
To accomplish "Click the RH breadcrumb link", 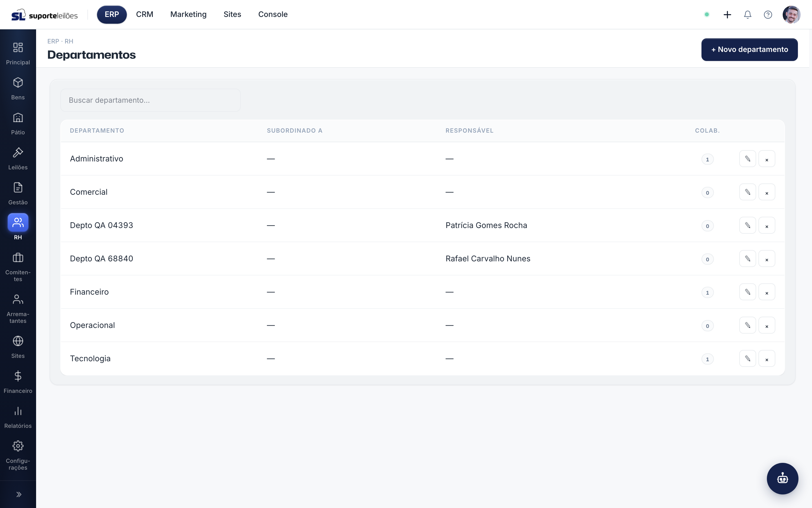I will [69, 41].
